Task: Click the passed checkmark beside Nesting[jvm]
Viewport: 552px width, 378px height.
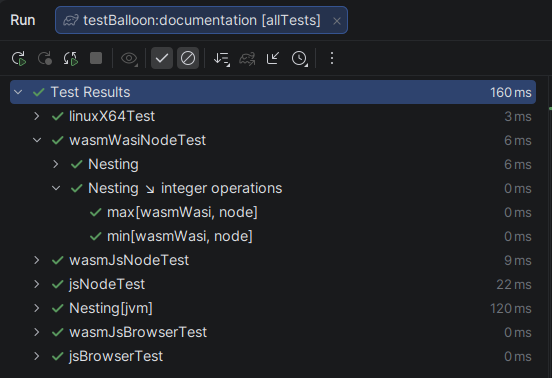Action: 57,308
